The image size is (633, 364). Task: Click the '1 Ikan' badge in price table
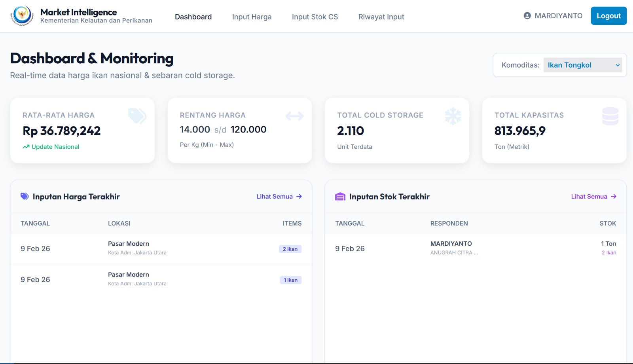coord(290,280)
